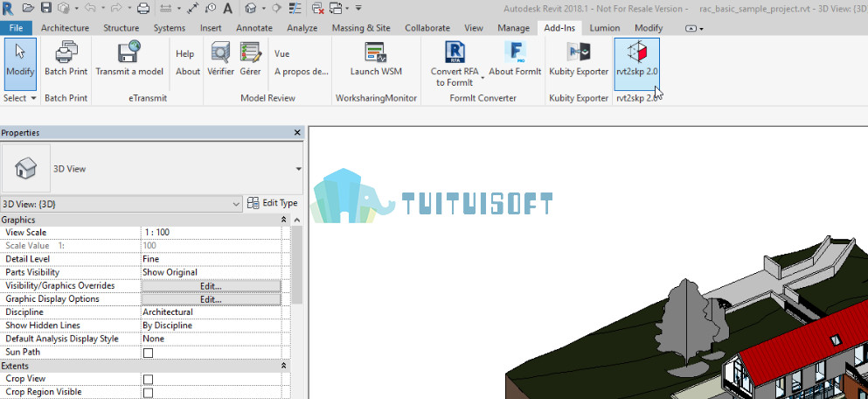Switch to the Architecture ribbon tab

[x=65, y=28]
